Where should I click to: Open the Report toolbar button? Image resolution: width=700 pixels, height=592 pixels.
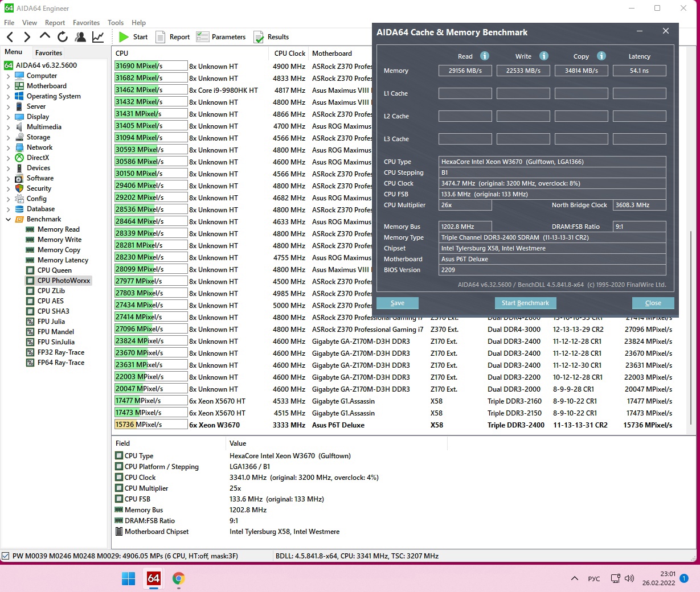(x=173, y=37)
